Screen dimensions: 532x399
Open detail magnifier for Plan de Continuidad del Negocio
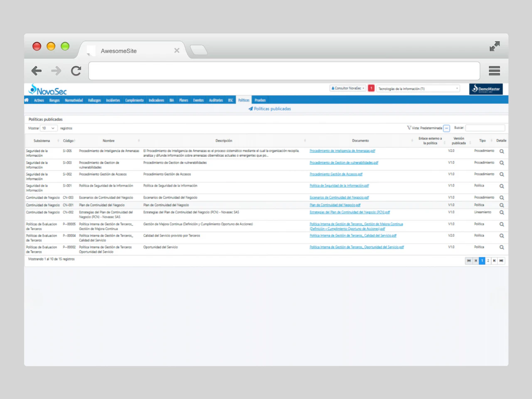[x=501, y=205]
